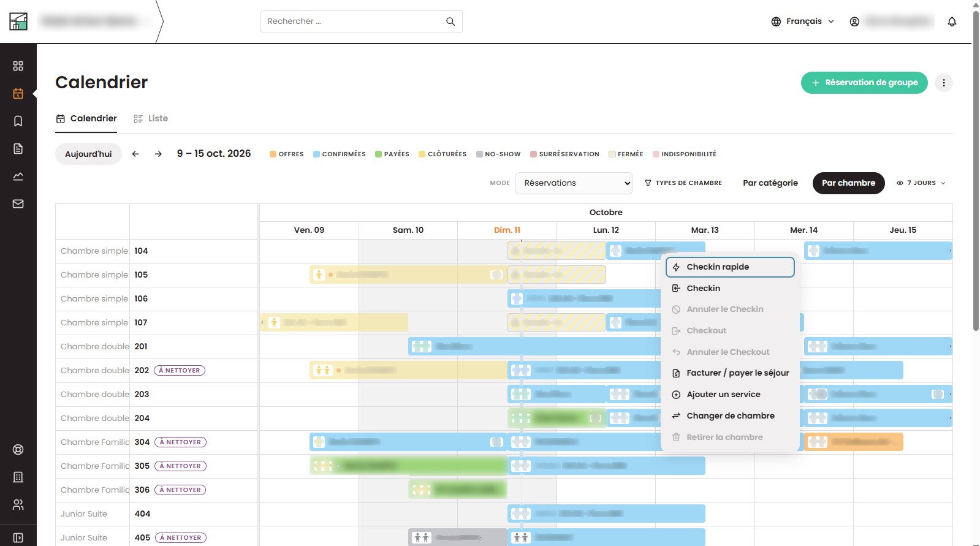Switch view to Par catégorie
Viewport: 980px width, 546px height.
point(770,183)
